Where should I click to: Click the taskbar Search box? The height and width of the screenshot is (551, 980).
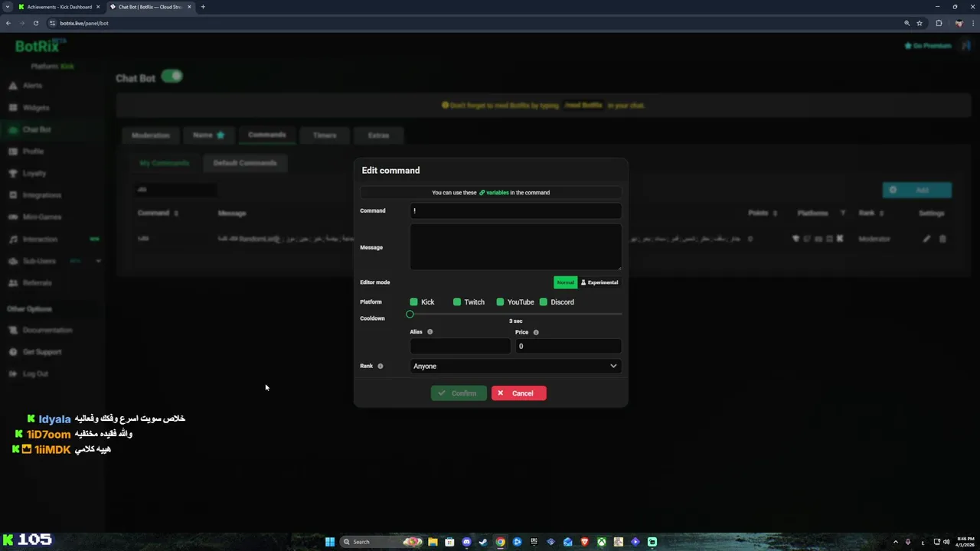[x=381, y=542]
